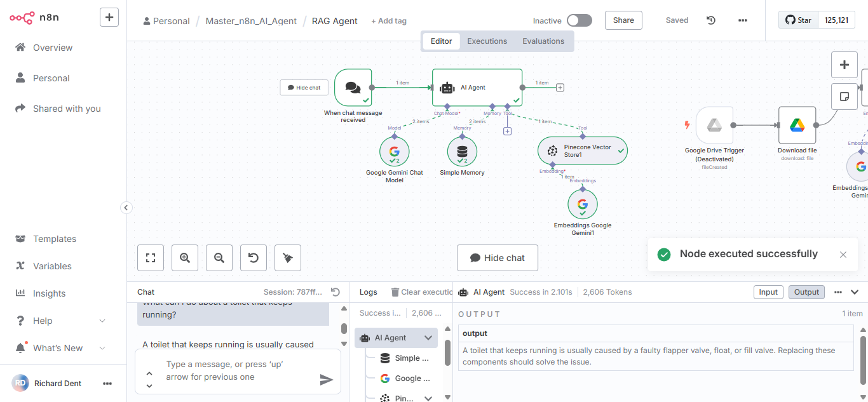Select the When chat message received node
868x402 pixels.
tap(353, 88)
